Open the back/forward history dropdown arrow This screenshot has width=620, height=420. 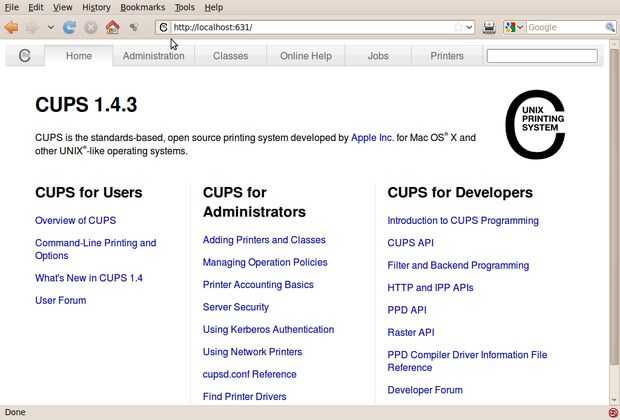pos(51,27)
